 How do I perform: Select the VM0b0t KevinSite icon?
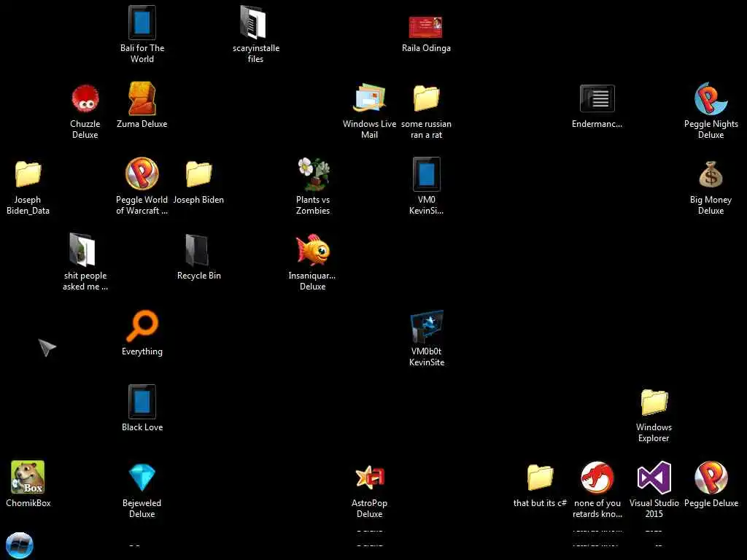pyautogui.click(x=426, y=326)
